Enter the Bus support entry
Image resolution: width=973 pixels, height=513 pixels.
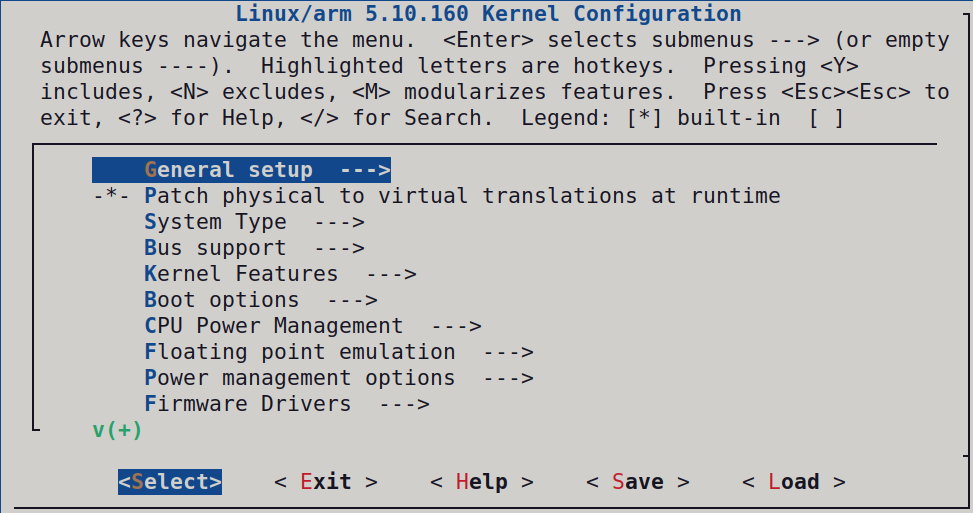[x=215, y=248]
